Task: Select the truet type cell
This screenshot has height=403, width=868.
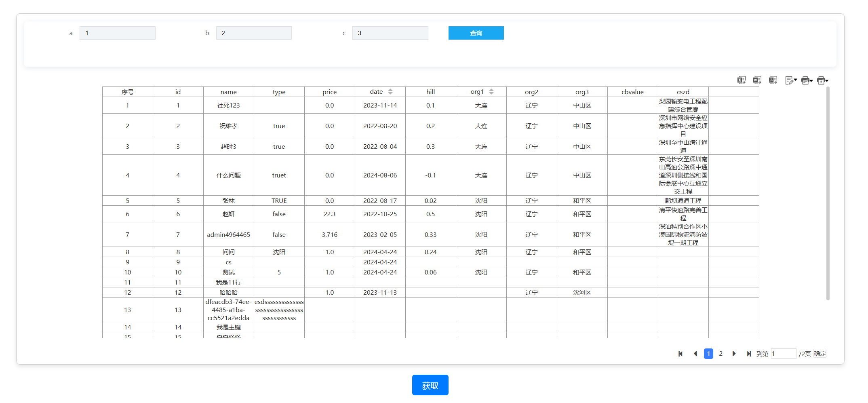Action: [x=279, y=175]
